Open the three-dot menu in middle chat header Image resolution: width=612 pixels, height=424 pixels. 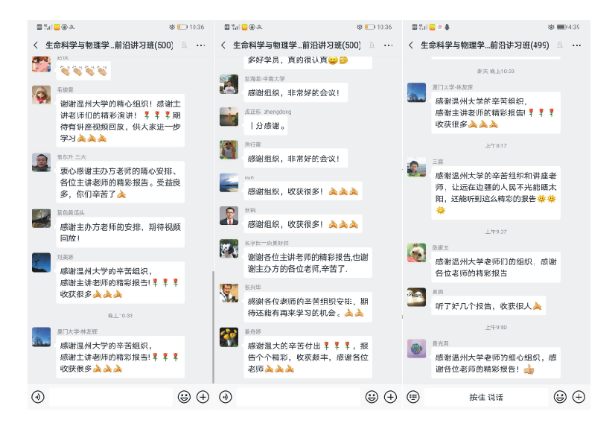coord(388,45)
